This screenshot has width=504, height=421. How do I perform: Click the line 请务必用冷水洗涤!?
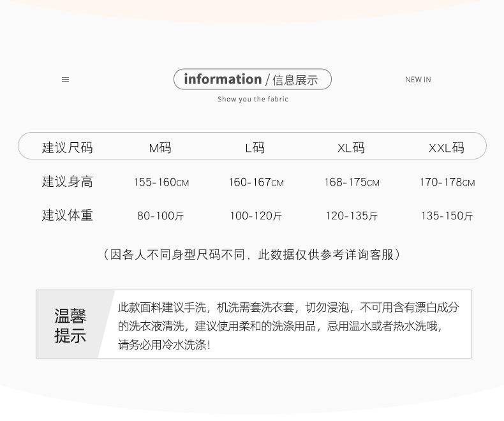[164, 345]
